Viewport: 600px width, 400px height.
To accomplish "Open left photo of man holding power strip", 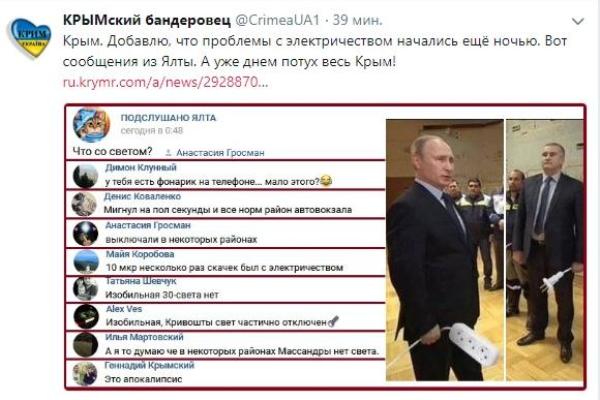I will click(x=445, y=250).
